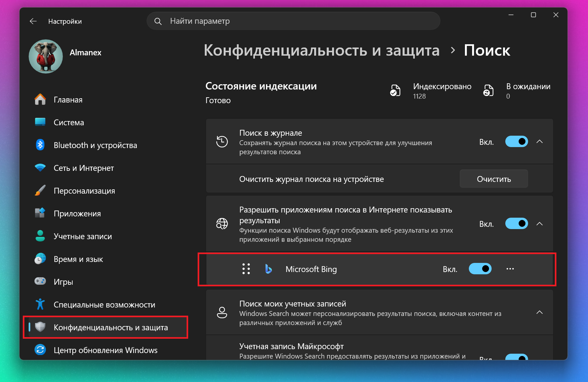Turn off the Microsoft Bing toggle
Screen dimensions: 588x382
pos(480,269)
